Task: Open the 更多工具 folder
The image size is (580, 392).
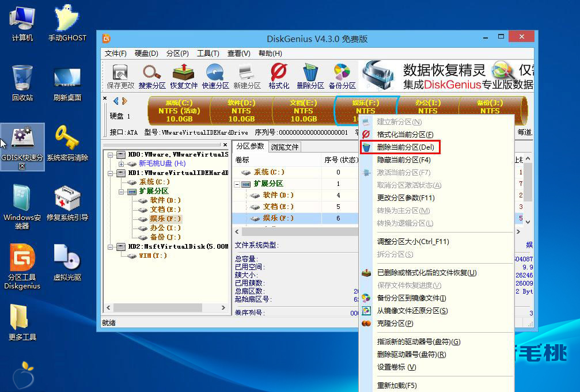Action: point(22,322)
